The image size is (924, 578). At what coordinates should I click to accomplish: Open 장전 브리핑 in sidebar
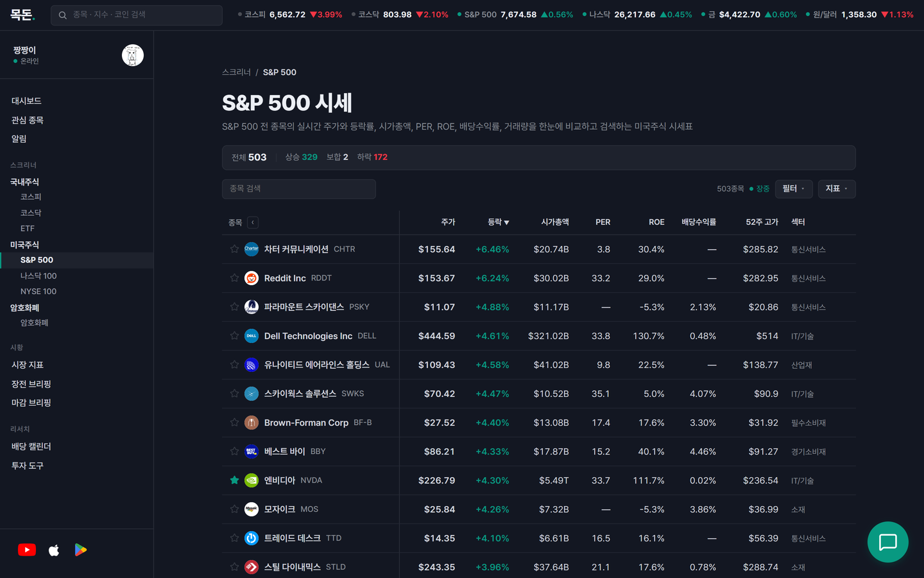click(x=31, y=384)
